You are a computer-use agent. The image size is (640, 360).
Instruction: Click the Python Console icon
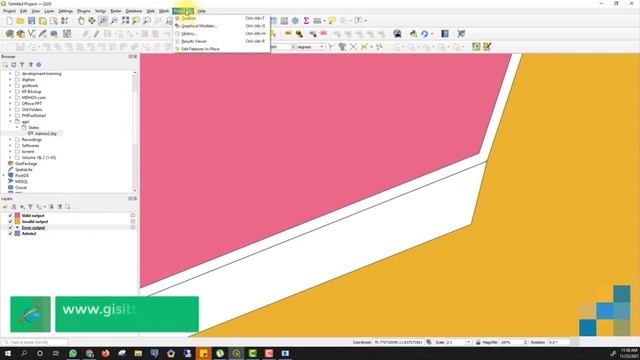point(413,34)
